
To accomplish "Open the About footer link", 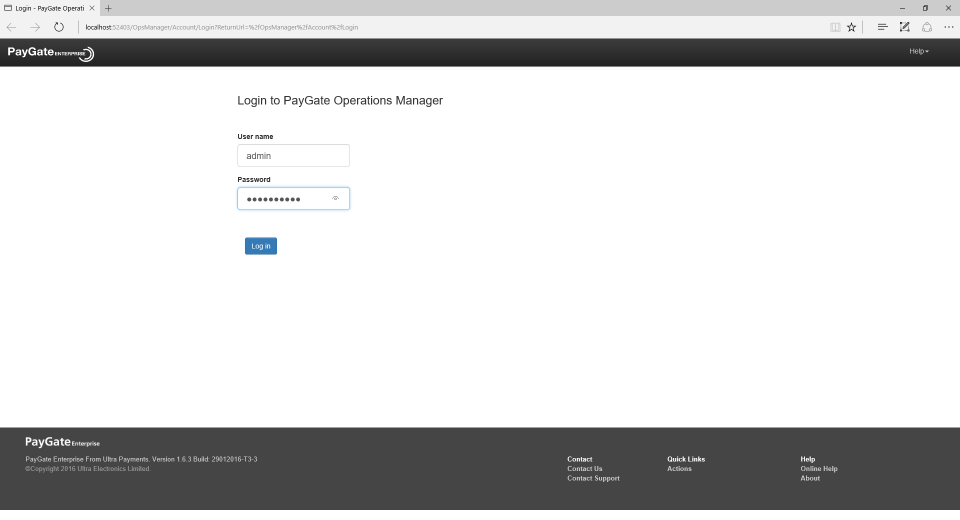I will coord(810,478).
